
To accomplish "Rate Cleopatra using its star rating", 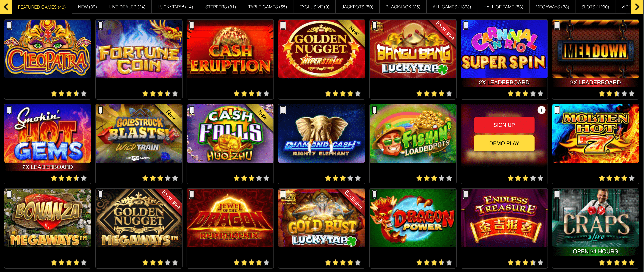I will coord(69,94).
